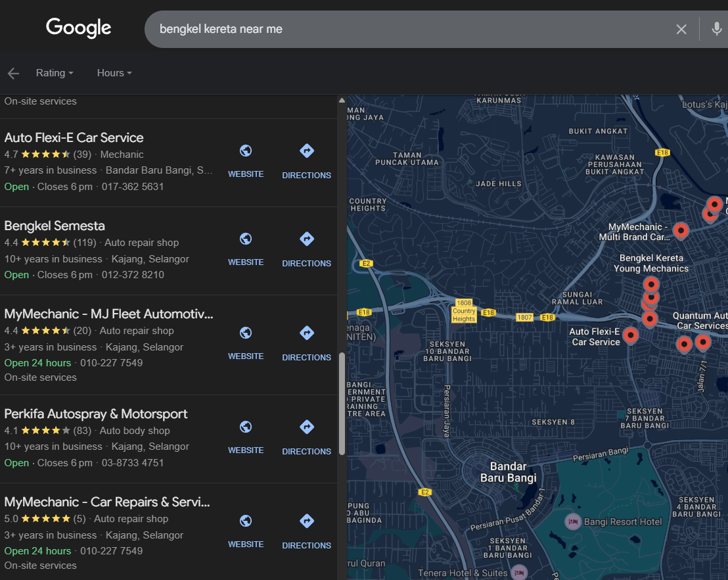Click the 4.1 rating with (83) reviews
The image size is (728, 580).
[48, 431]
